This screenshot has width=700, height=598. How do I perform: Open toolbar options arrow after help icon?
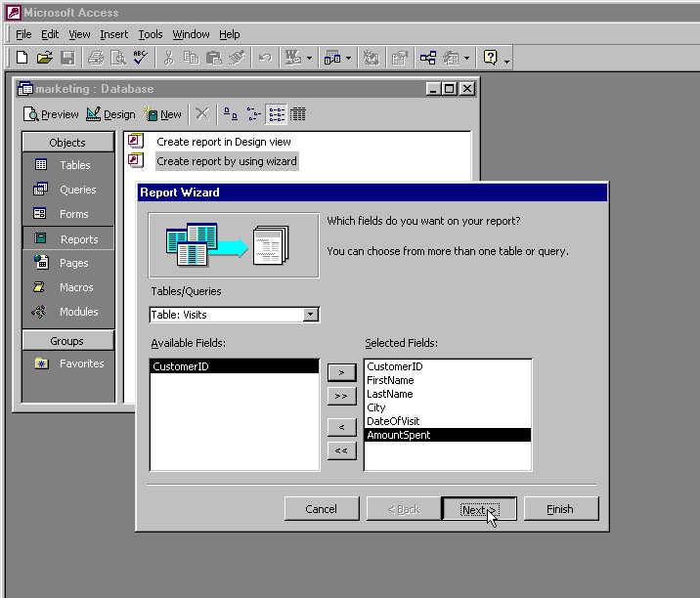pyautogui.click(x=506, y=61)
